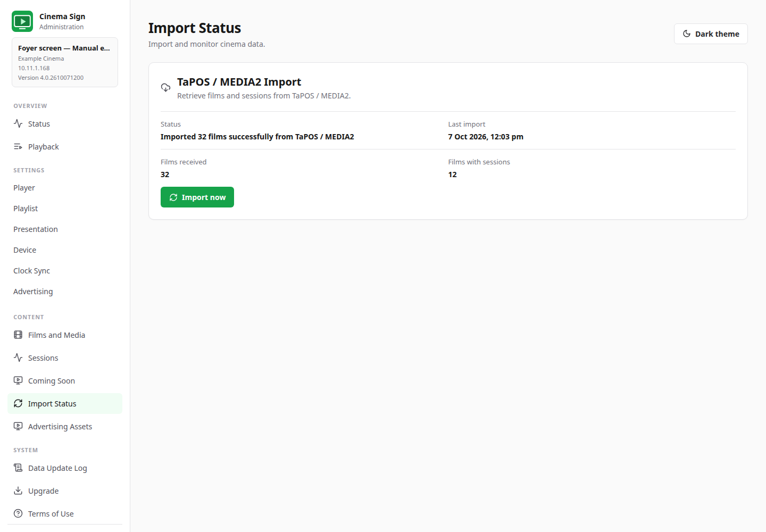Click the Advertising Assets screen icon
766x532 pixels.
18,426
